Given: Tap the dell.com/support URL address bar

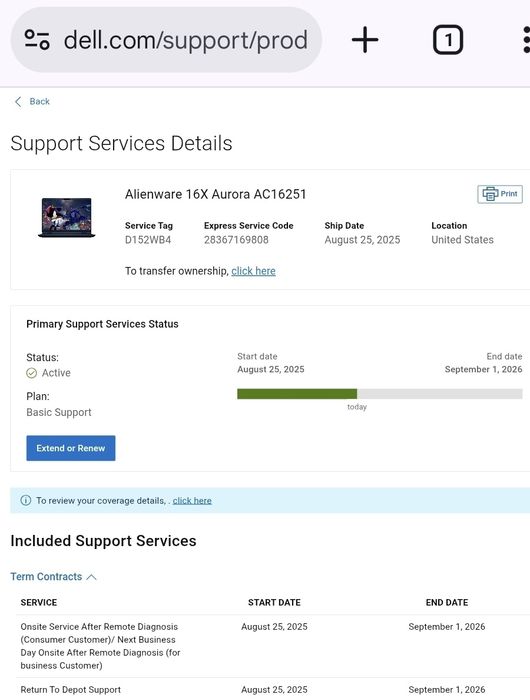Looking at the screenshot, I should (x=166, y=40).
